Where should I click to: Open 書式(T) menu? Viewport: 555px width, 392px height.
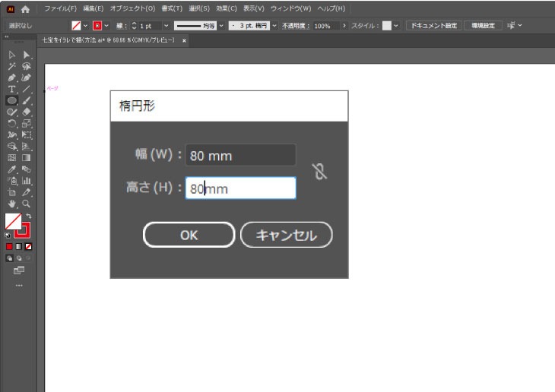(x=172, y=8)
